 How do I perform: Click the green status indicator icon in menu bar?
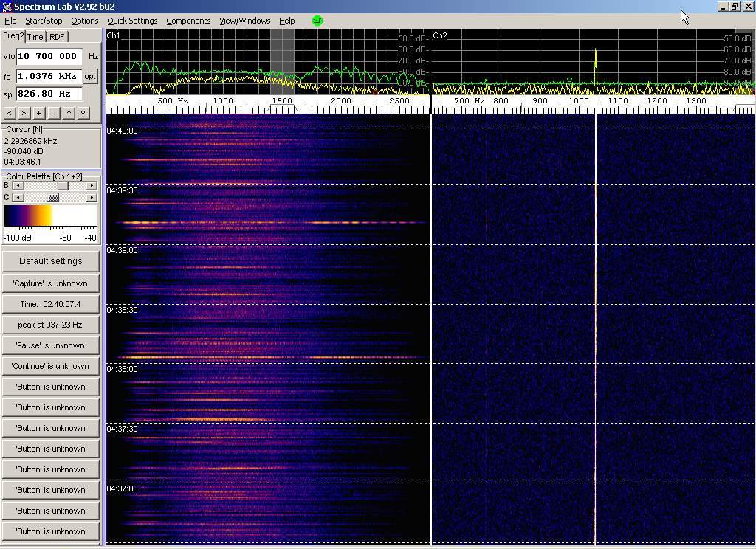[317, 20]
